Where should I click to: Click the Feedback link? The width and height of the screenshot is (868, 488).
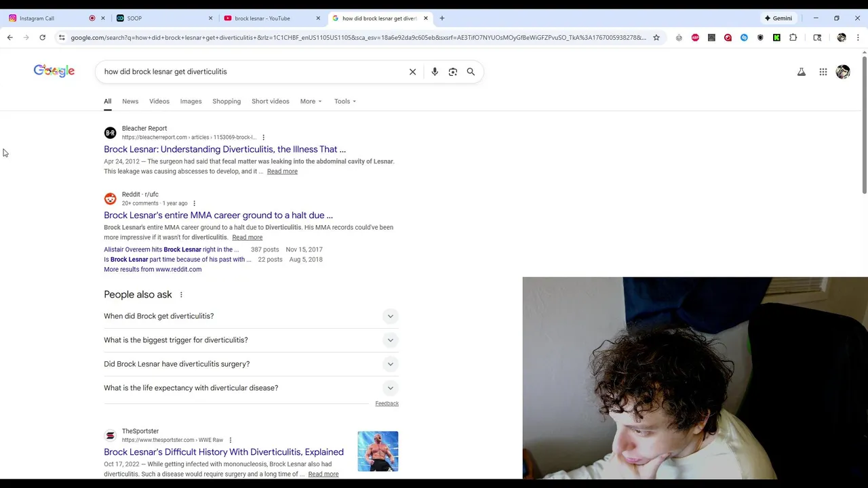387,404
